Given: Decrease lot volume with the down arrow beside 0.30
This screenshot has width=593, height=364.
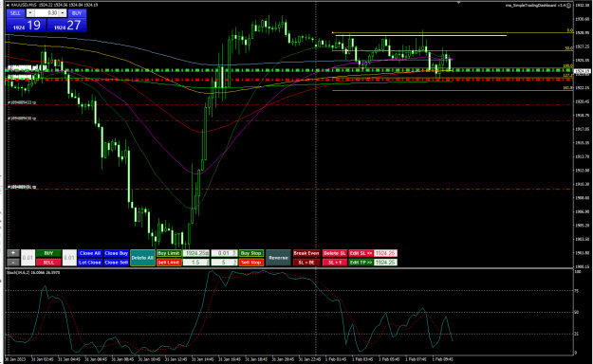Looking at the screenshot, I should pyautogui.click(x=30, y=13).
